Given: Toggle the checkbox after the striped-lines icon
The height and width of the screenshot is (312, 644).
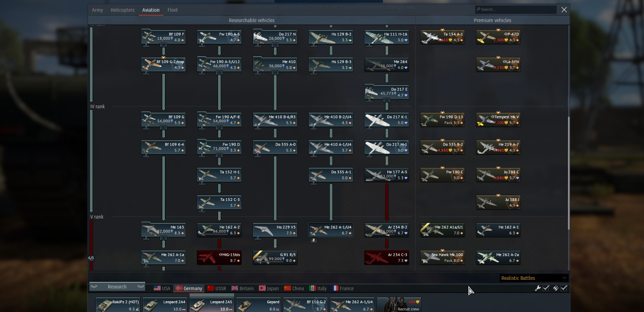Looking at the screenshot, I should 564,288.
